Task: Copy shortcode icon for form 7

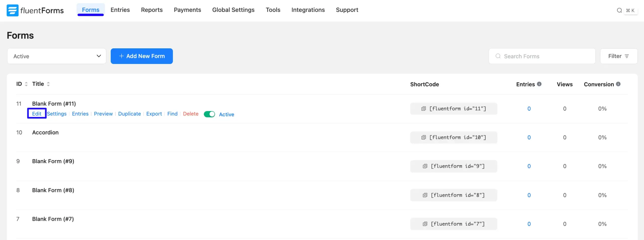Action: click(x=425, y=224)
